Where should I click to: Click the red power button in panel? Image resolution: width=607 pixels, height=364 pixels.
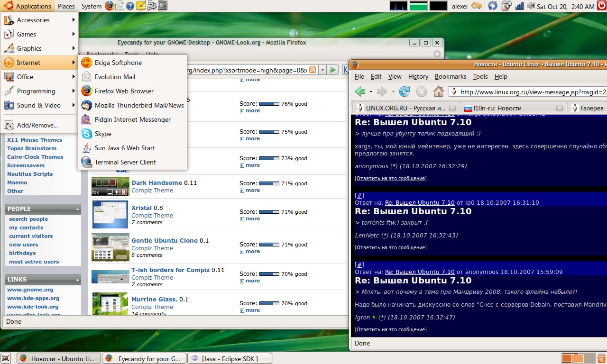coord(601,6)
